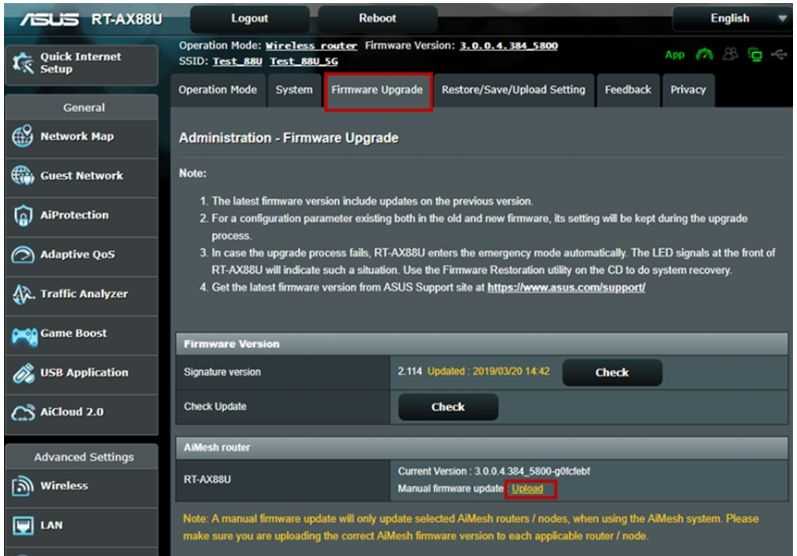Image resolution: width=797 pixels, height=556 pixels.
Task: Click the Signature version label
Action: [x=222, y=372]
